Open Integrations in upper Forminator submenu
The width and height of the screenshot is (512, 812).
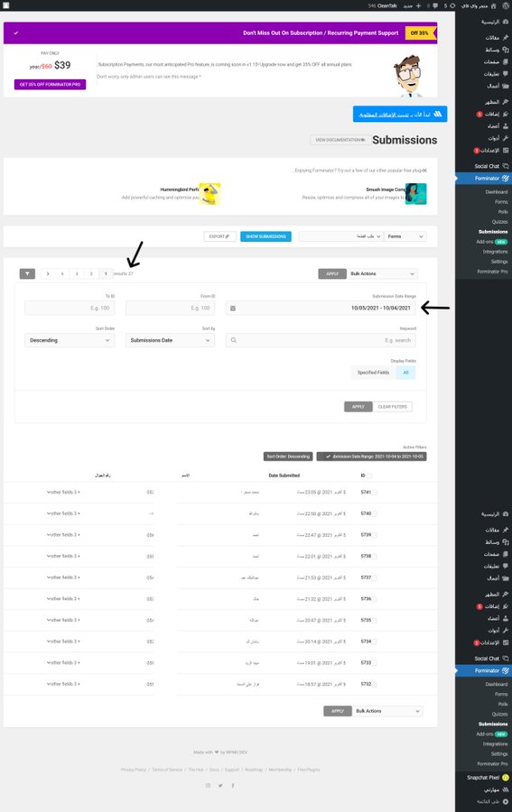[495, 252]
